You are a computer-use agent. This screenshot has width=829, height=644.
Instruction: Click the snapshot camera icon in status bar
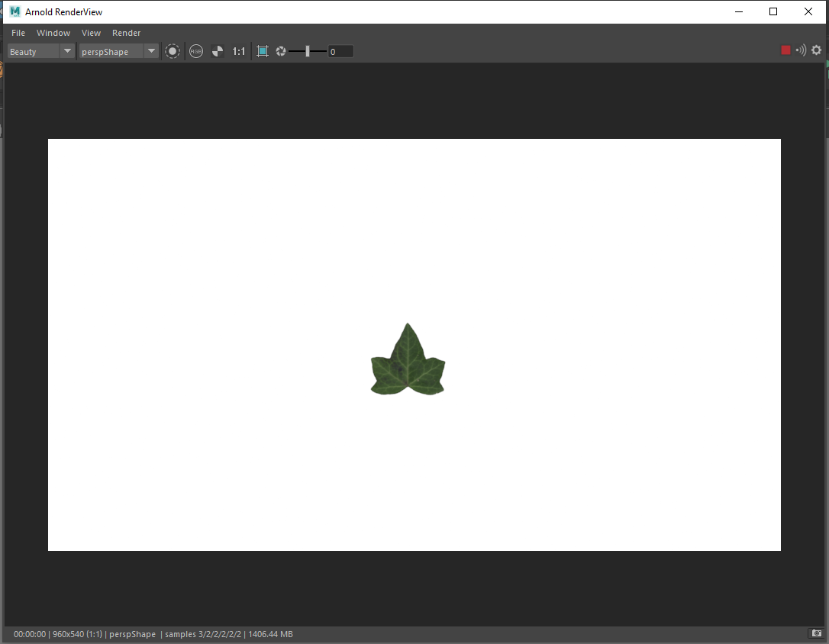[816, 633]
